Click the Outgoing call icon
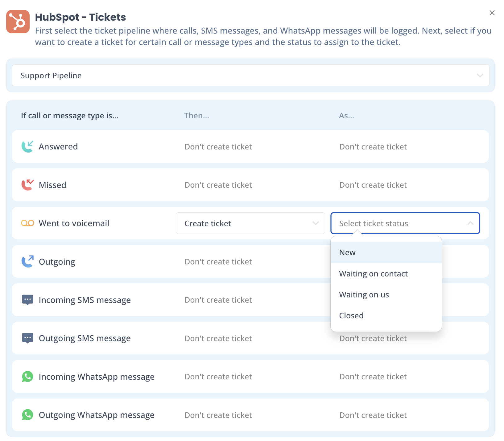Screen dimensions: 504x441 click(x=27, y=261)
